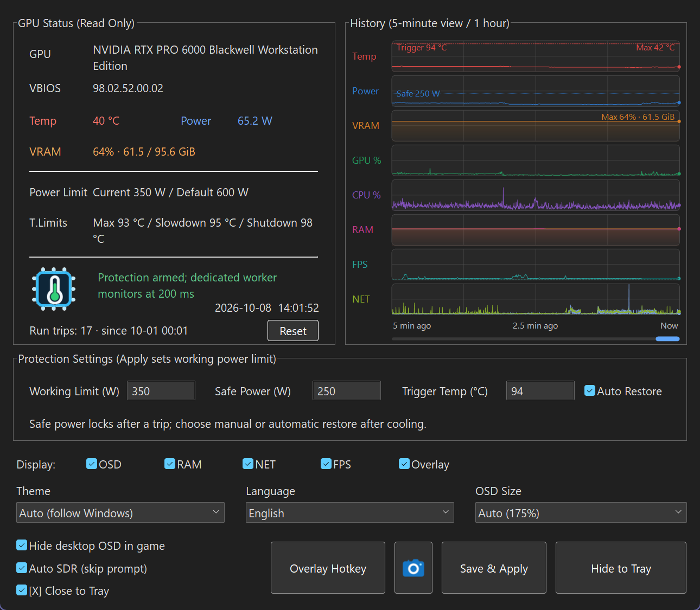Click the Safe Power (W) input
The width and height of the screenshot is (700, 610).
point(347,390)
